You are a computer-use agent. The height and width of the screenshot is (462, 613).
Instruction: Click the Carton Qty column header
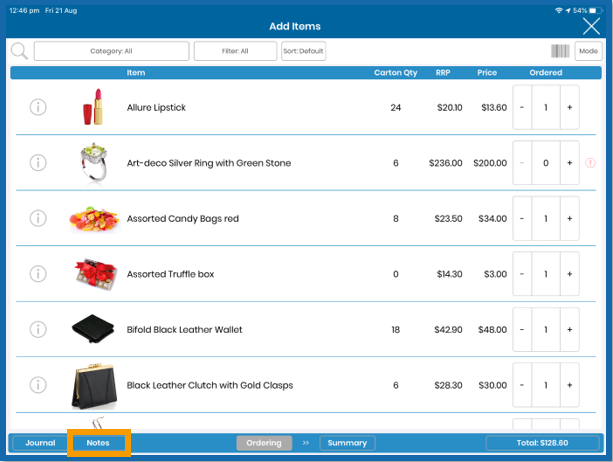(x=396, y=73)
